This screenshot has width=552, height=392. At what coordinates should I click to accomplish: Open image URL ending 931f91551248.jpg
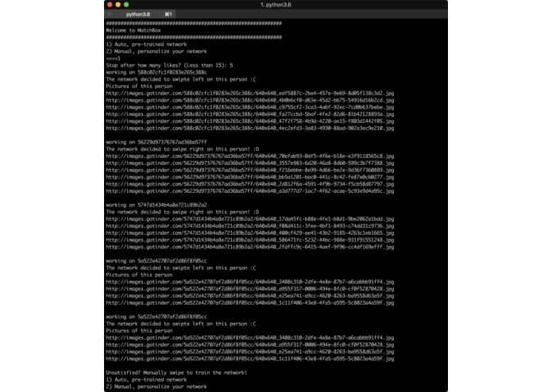pos(250,240)
